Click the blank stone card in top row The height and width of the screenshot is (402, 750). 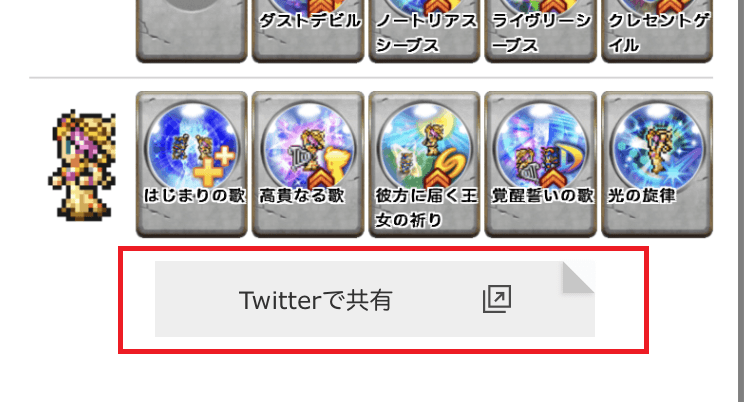(x=192, y=31)
